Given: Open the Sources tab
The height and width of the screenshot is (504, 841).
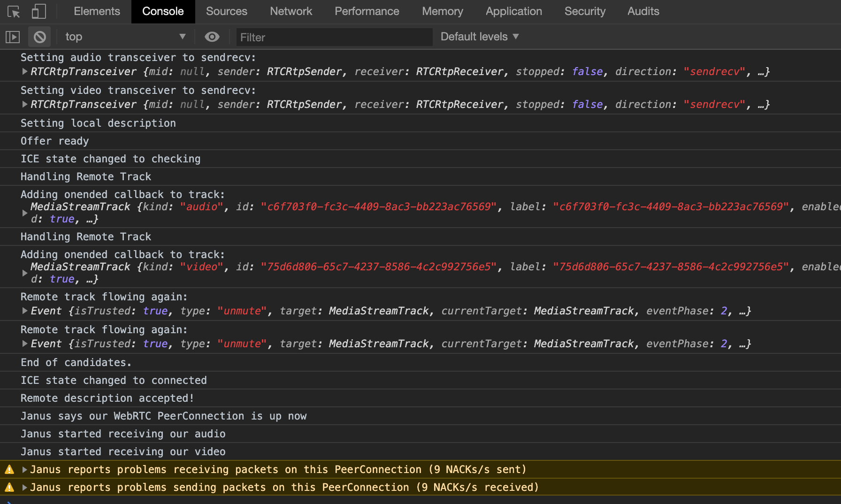Looking at the screenshot, I should (x=226, y=11).
